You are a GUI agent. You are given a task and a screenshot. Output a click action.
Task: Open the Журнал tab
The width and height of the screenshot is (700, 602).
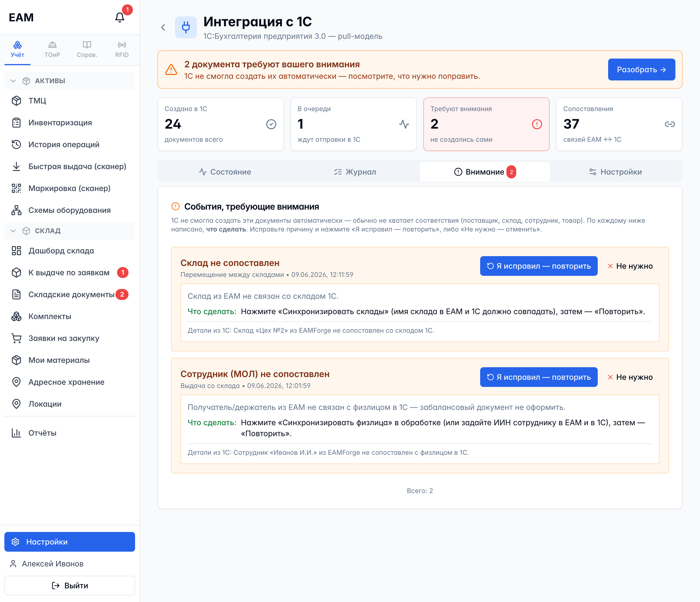tap(355, 172)
